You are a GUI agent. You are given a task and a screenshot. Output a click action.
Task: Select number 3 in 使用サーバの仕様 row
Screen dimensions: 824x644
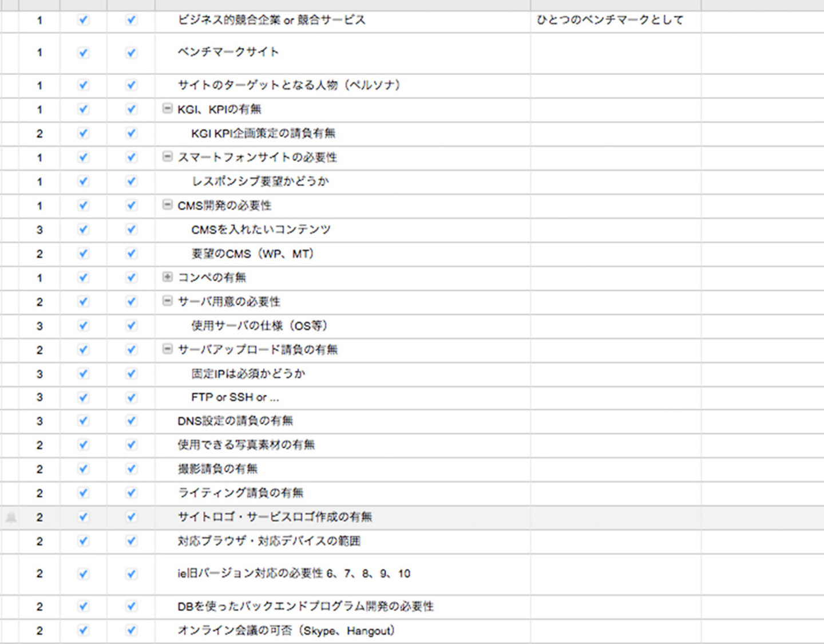tap(39, 326)
